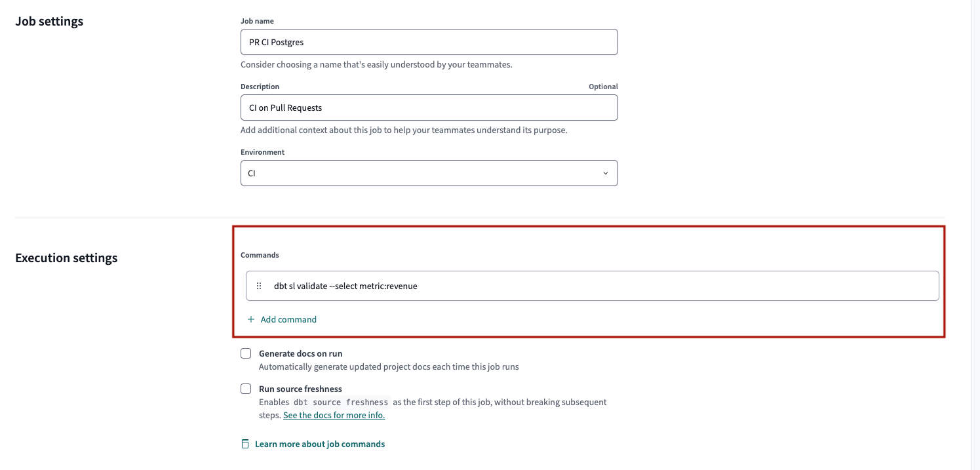Click the plus icon beside Add command
Image resolution: width=980 pixels, height=470 pixels.
pyautogui.click(x=250, y=319)
